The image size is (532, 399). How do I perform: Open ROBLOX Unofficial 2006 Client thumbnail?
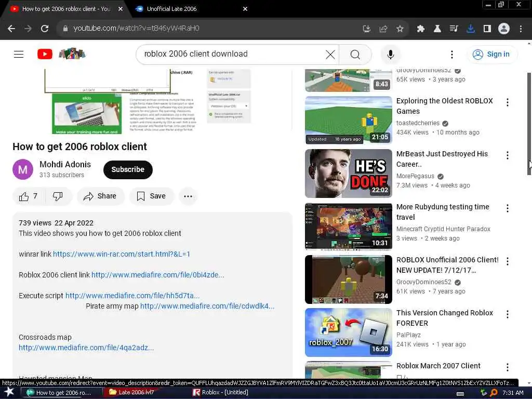(349, 279)
